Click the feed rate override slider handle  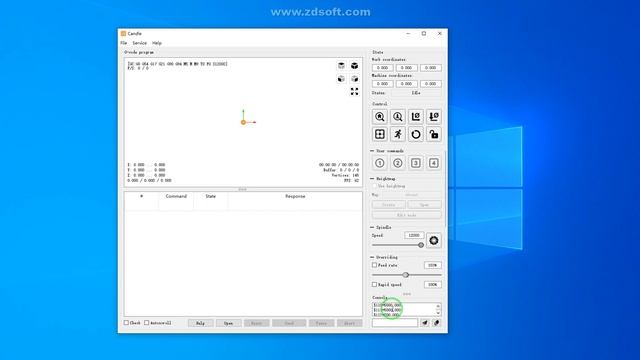[405, 275]
